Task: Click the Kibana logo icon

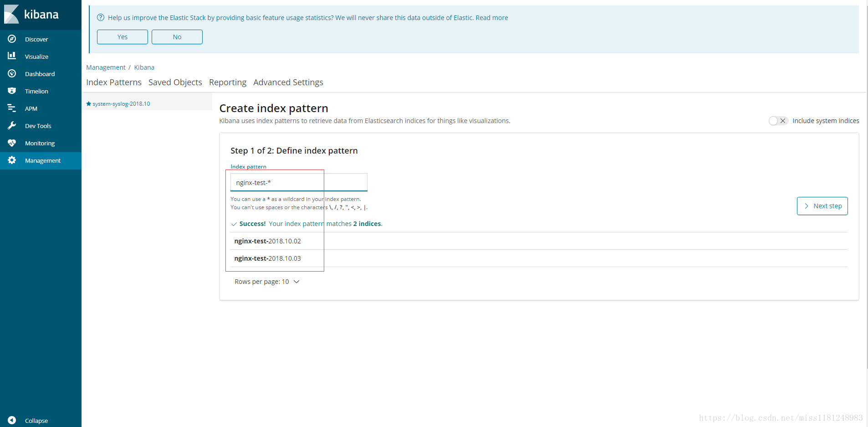Action: coord(11,14)
